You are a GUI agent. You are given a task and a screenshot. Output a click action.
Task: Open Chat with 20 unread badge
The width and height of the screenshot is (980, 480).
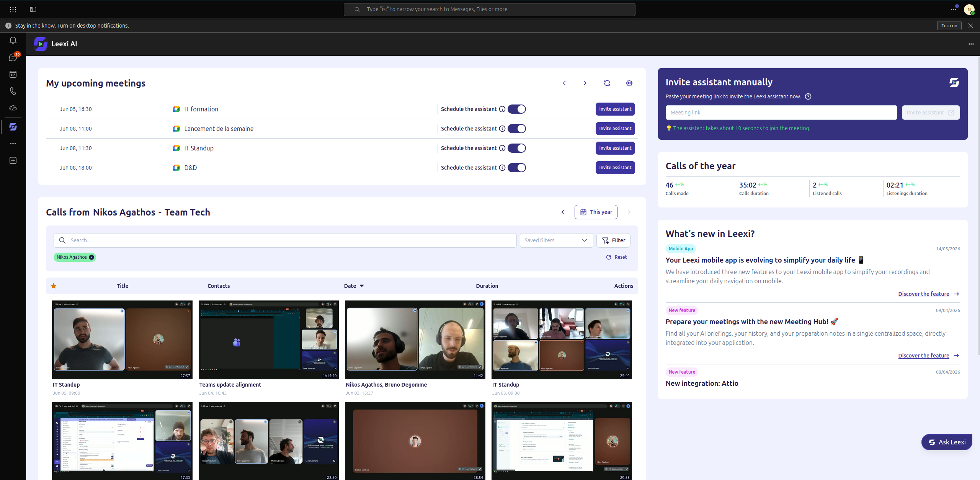tap(13, 57)
